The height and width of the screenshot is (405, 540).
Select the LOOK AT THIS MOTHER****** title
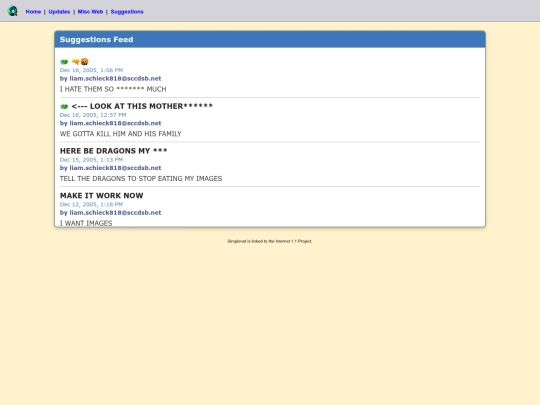click(x=142, y=106)
